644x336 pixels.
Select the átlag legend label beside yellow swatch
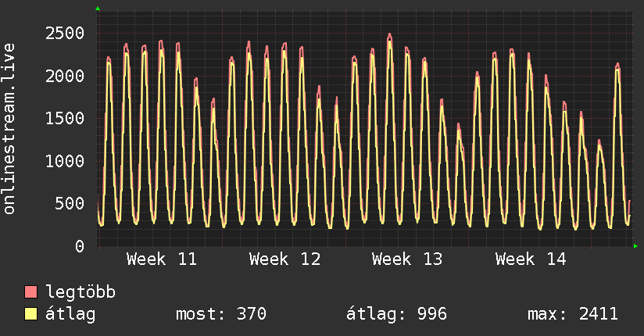click(x=71, y=314)
